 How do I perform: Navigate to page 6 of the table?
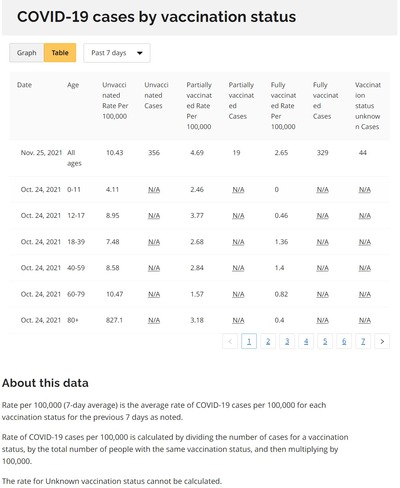click(x=344, y=341)
